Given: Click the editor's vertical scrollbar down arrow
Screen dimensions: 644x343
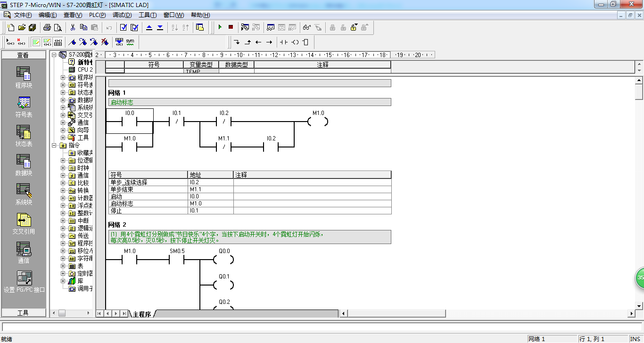Looking at the screenshot, I should pyautogui.click(x=639, y=305).
